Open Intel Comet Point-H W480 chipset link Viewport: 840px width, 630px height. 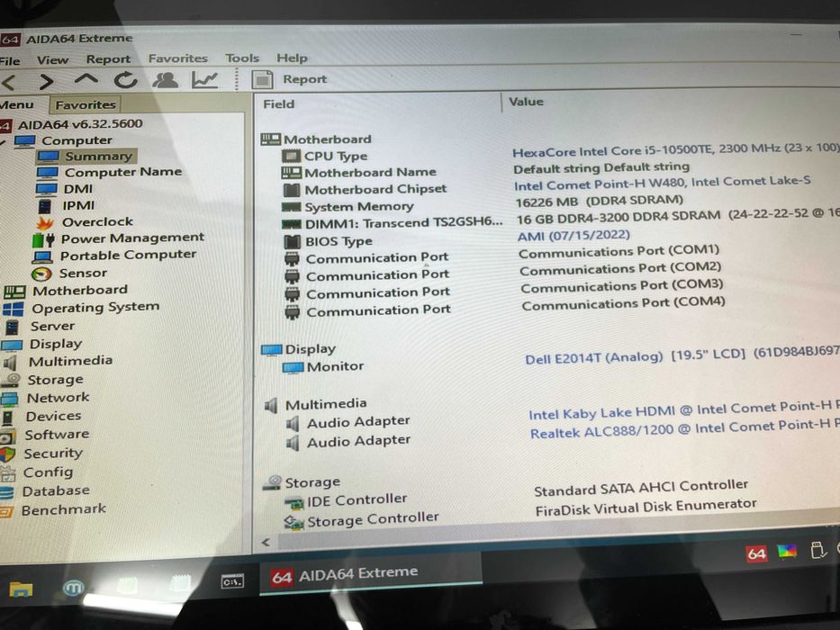(662, 184)
